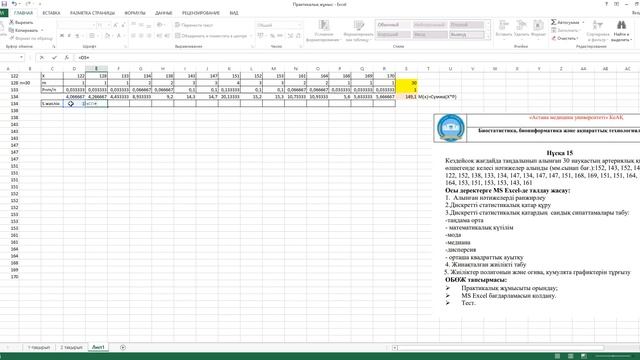The width and height of the screenshot is (640, 360).
Task: Click the Автосумма sigma button
Action: 565,22
